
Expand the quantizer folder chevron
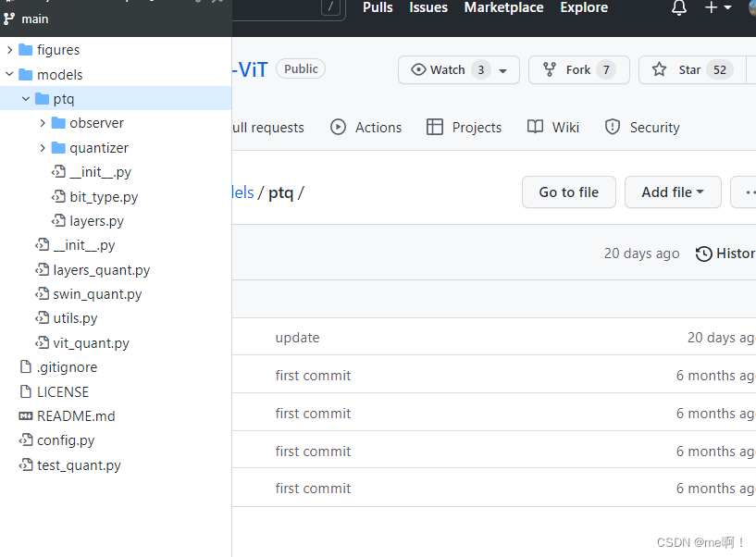43,147
